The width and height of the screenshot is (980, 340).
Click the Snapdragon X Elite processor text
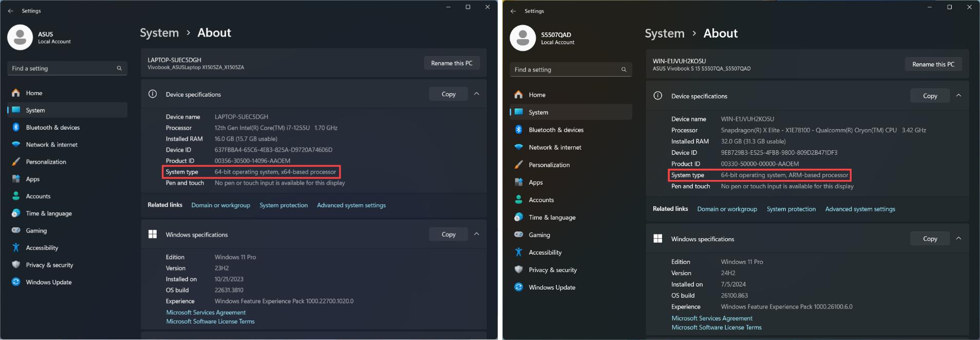pyautogui.click(x=823, y=130)
